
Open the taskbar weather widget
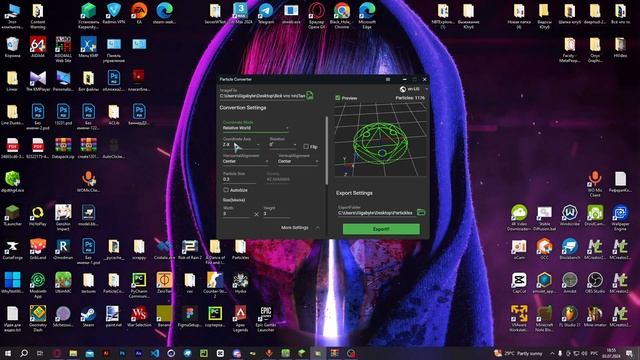click(518, 353)
